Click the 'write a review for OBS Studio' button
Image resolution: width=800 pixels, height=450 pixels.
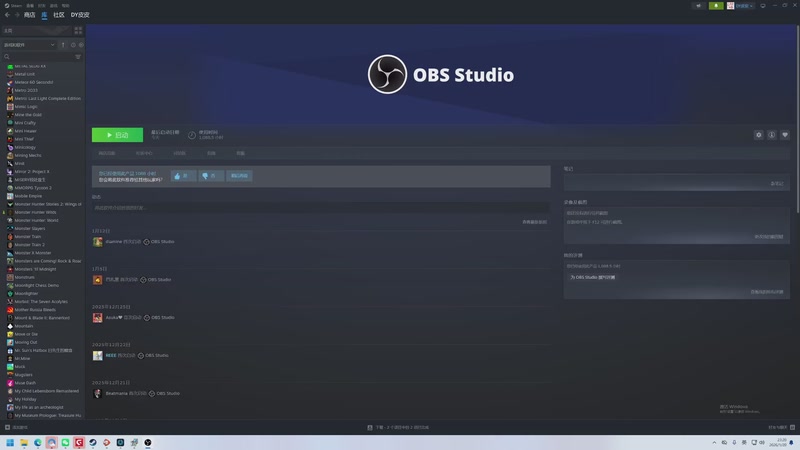592,278
